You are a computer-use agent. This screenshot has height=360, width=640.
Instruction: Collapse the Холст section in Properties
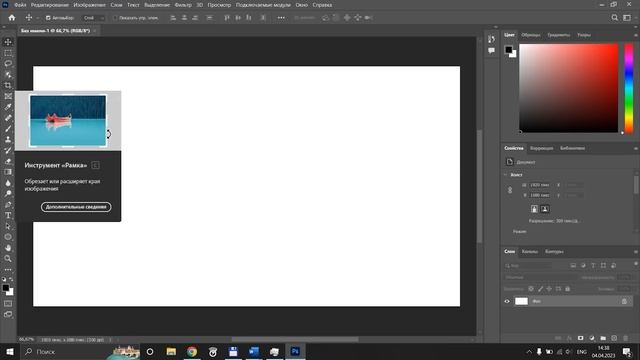506,175
